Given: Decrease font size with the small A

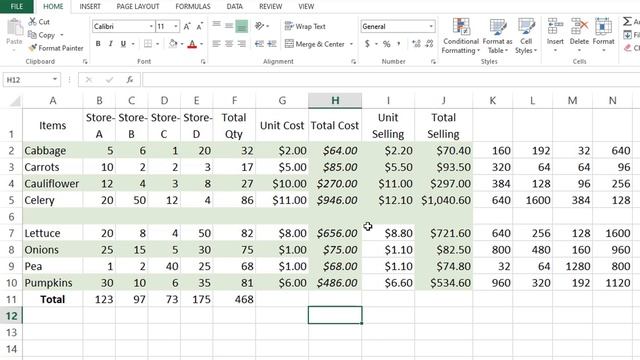Looking at the screenshot, I should 200,27.
